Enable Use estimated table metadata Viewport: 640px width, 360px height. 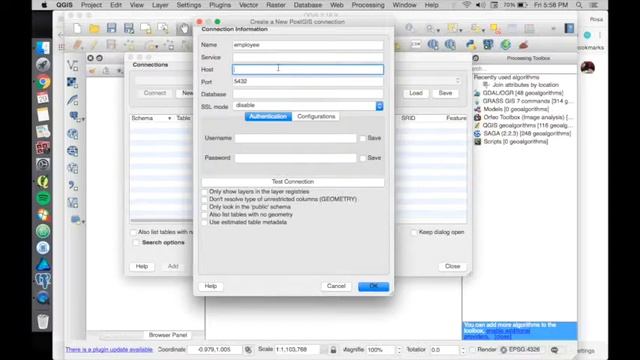[204, 222]
